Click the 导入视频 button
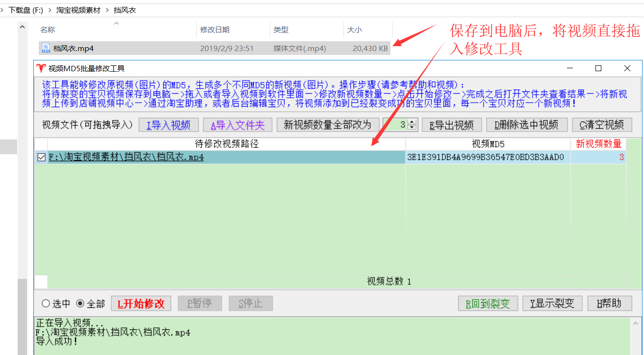Viewport: 644px width, 355px height. click(168, 125)
